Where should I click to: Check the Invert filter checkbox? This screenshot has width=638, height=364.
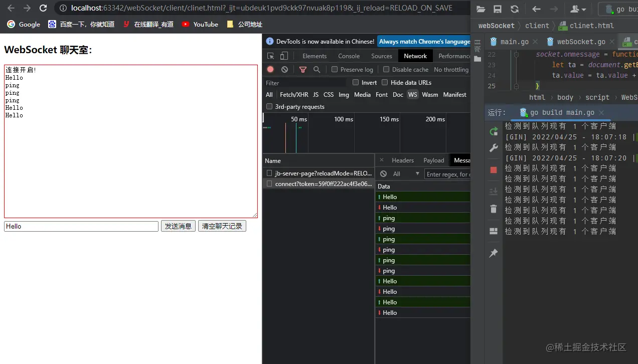click(x=356, y=83)
